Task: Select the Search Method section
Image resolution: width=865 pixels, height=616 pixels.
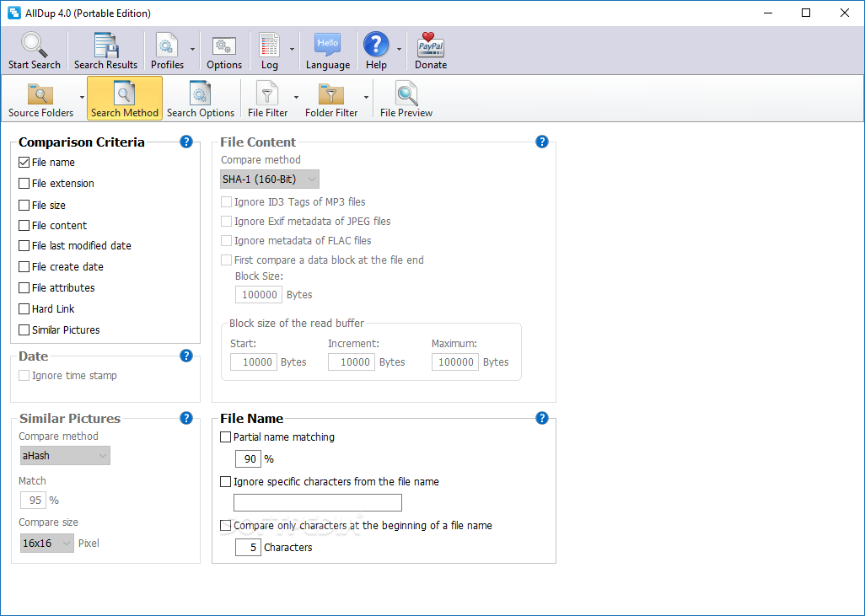Action: click(x=125, y=98)
